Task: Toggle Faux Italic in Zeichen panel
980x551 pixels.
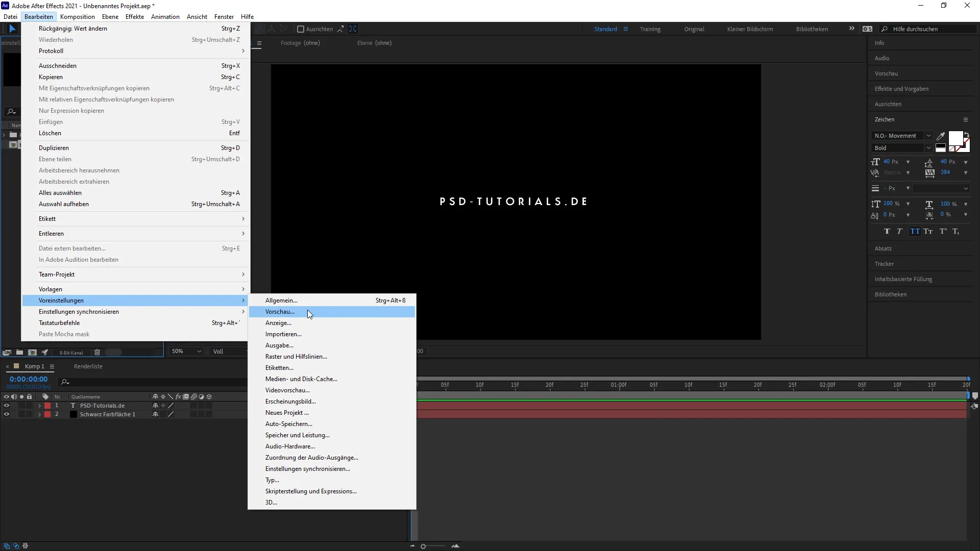Action: click(900, 231)
